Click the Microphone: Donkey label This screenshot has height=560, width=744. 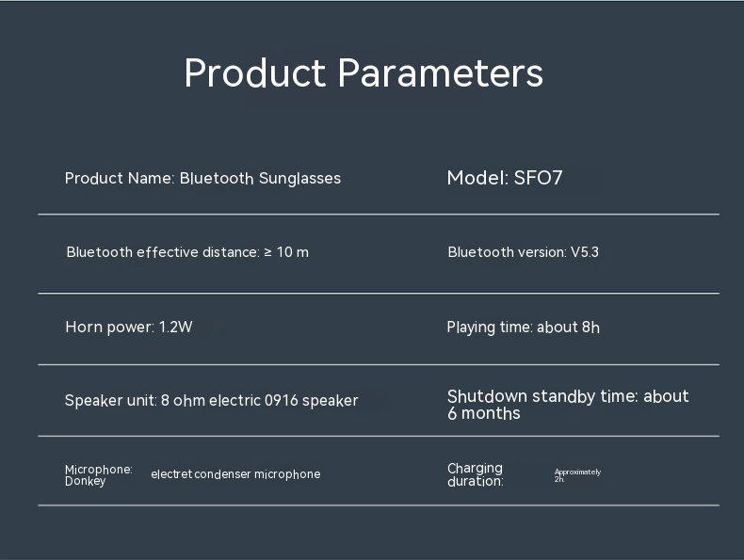98,475
